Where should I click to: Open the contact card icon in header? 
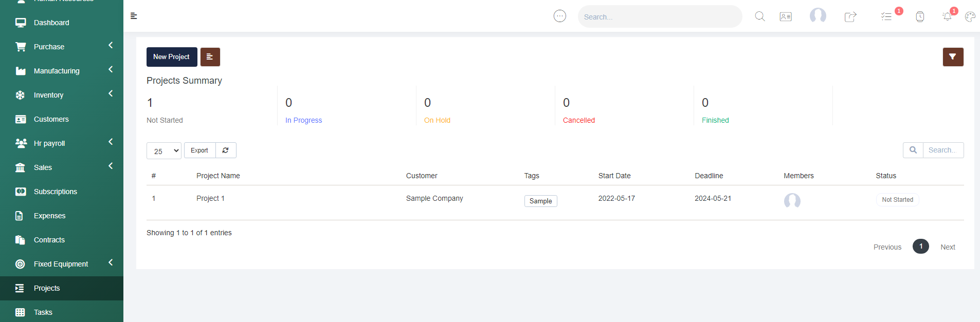pyautogui.click(x=786, y=17)
